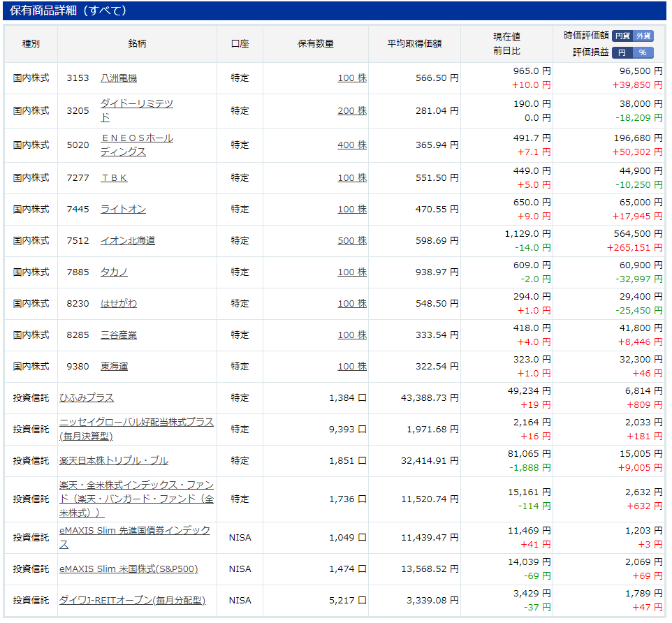Click the 現在値 header text
This screenshot has width=672, height=623.
coord(506,37)
